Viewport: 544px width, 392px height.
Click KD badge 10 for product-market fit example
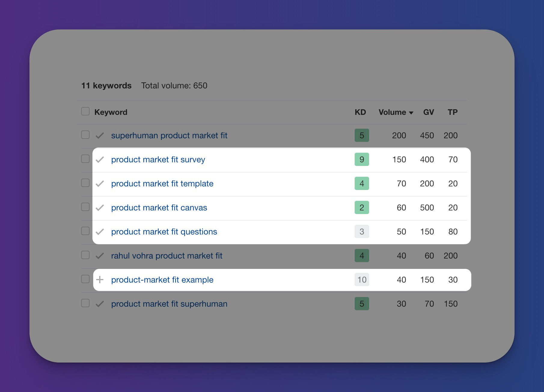pos(362,280)
